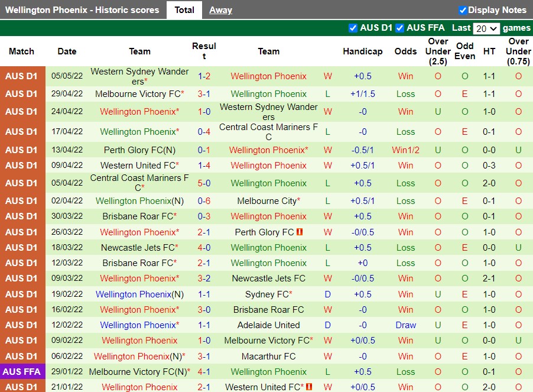Click the 1-2 result on 05/05/22
Viewport: 533px width, 392px height.
tap(204, 76)
